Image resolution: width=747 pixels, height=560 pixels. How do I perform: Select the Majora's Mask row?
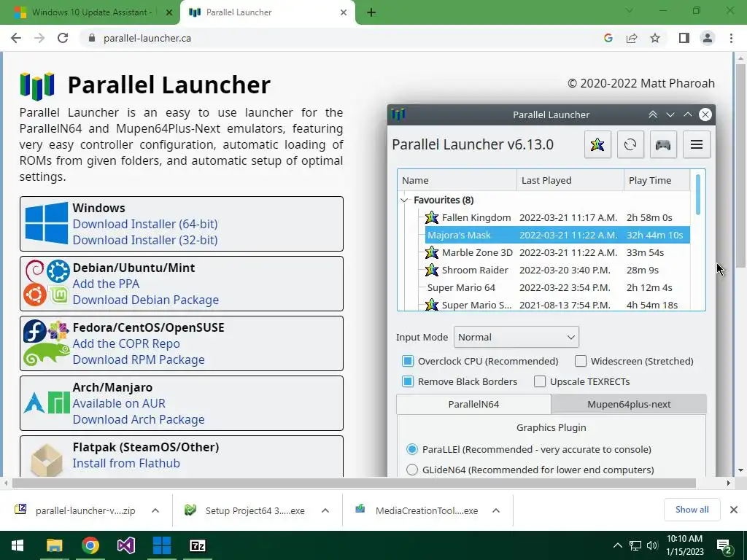click(x=557, y=235)
